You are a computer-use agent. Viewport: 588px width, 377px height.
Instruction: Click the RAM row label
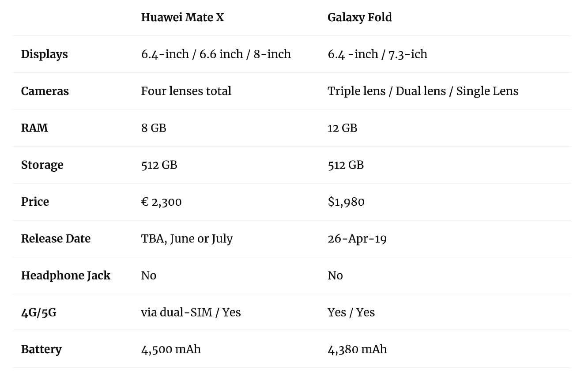(x=34, y=128)
